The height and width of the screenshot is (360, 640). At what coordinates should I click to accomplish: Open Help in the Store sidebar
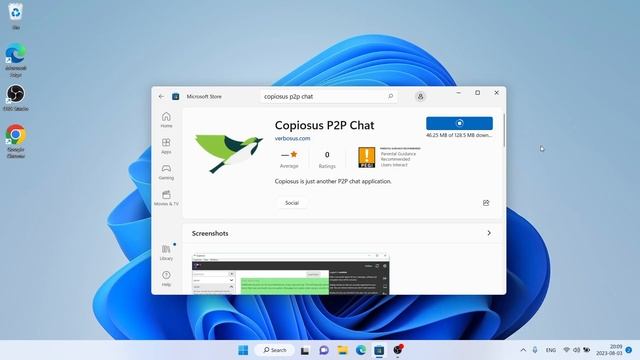(x=166, y=278)
